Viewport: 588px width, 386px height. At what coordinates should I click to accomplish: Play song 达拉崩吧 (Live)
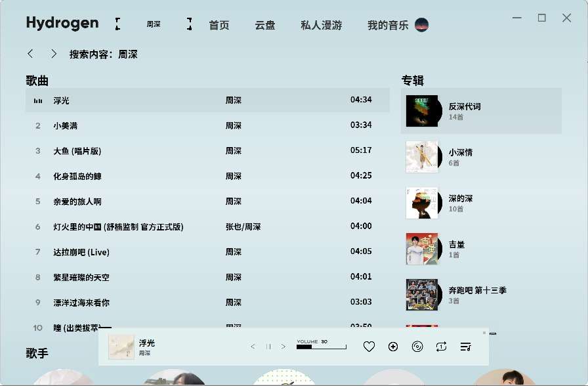click(x=207, y=252)
